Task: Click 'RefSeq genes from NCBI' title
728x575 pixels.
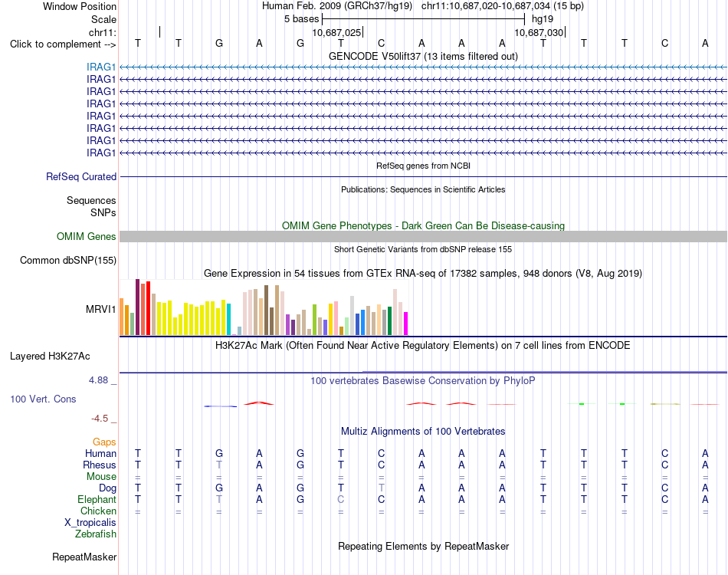Action: click(x=423, y=166)
